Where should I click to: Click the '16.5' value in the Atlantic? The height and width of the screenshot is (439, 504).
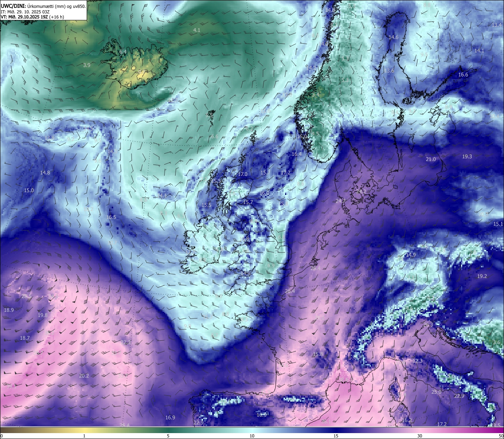coord(111,217)
